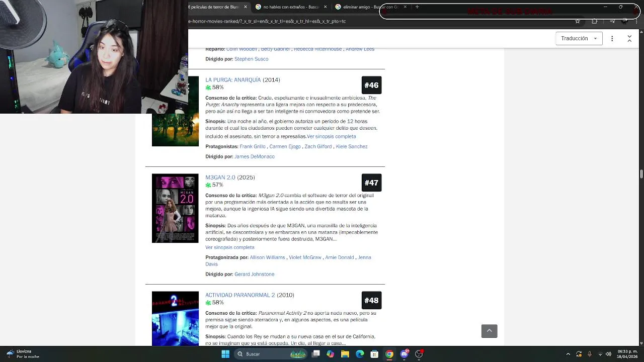Open Allison Williams actor link
The width and height of the screenshot is (644, 362).
(268, 257)
